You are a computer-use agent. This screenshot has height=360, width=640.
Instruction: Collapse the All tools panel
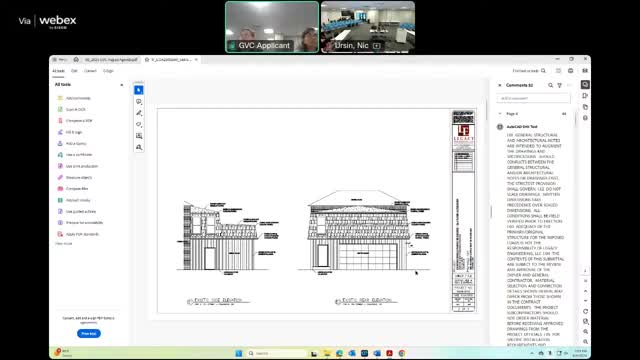coord(122,85)
